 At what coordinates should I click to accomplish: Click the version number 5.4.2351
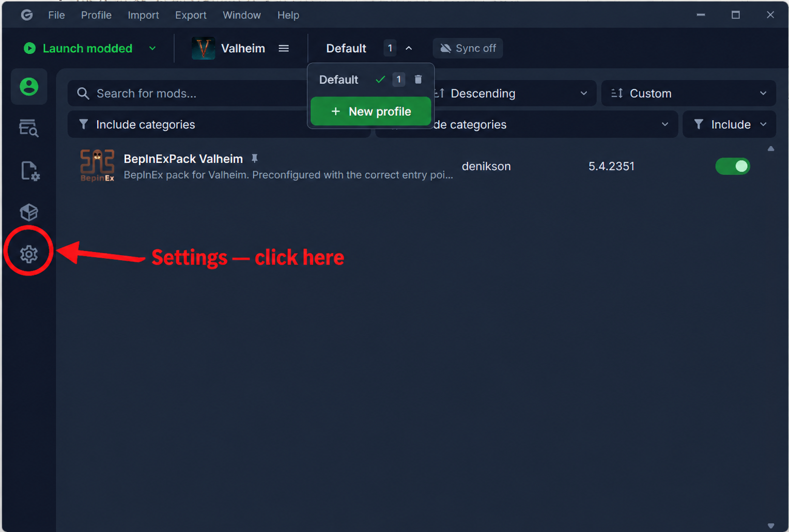click(611, 166)
